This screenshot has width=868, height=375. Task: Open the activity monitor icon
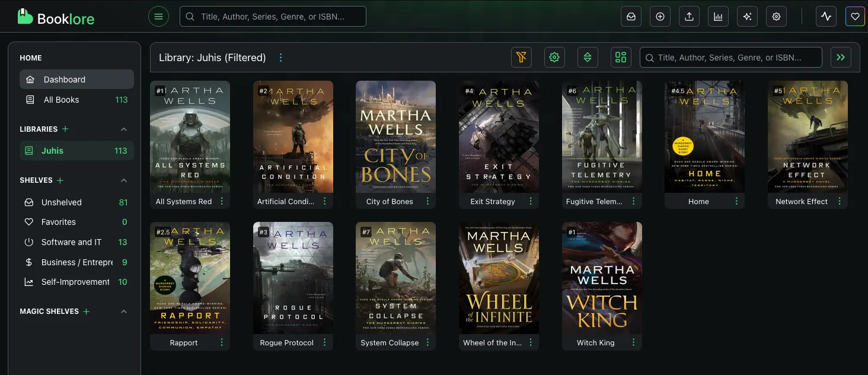pyautogui.click(x=826, y=16)
